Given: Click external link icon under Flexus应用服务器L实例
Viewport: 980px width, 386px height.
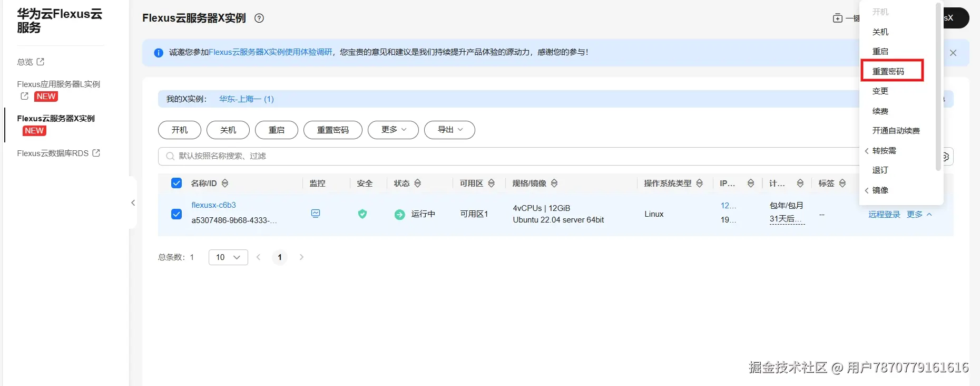Looking at the screenshot, I should tap(24, 96).
